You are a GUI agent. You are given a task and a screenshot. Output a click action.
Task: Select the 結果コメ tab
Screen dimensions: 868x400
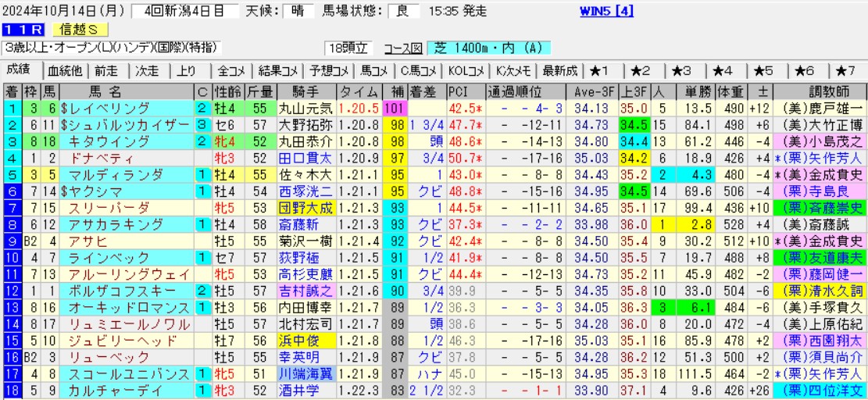[276, 70]
